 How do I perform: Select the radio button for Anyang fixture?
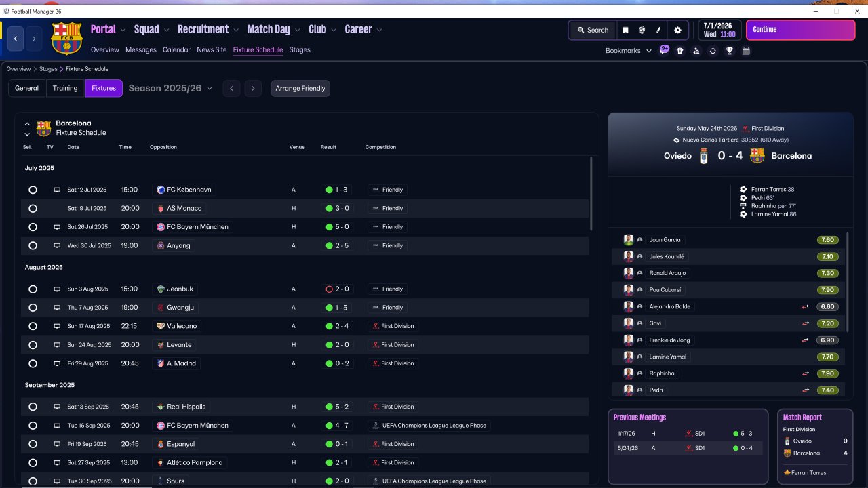point(33,246)
